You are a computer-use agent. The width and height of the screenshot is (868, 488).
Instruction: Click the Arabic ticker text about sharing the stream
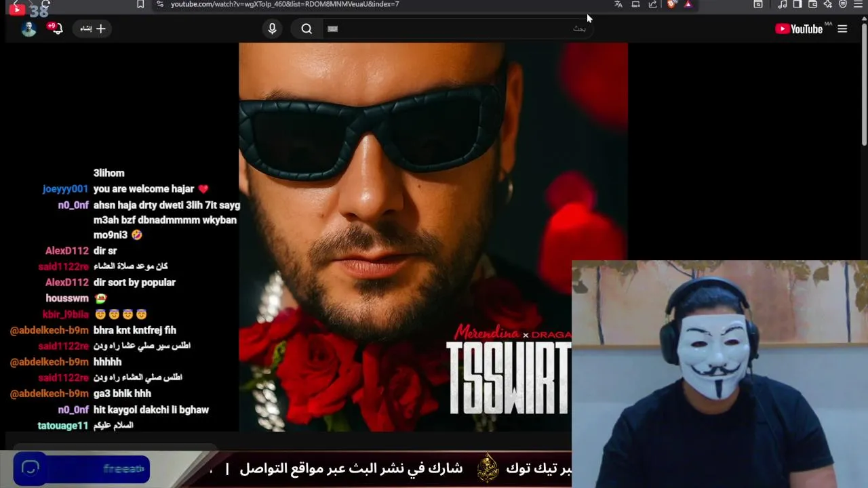tap(351, 468)
